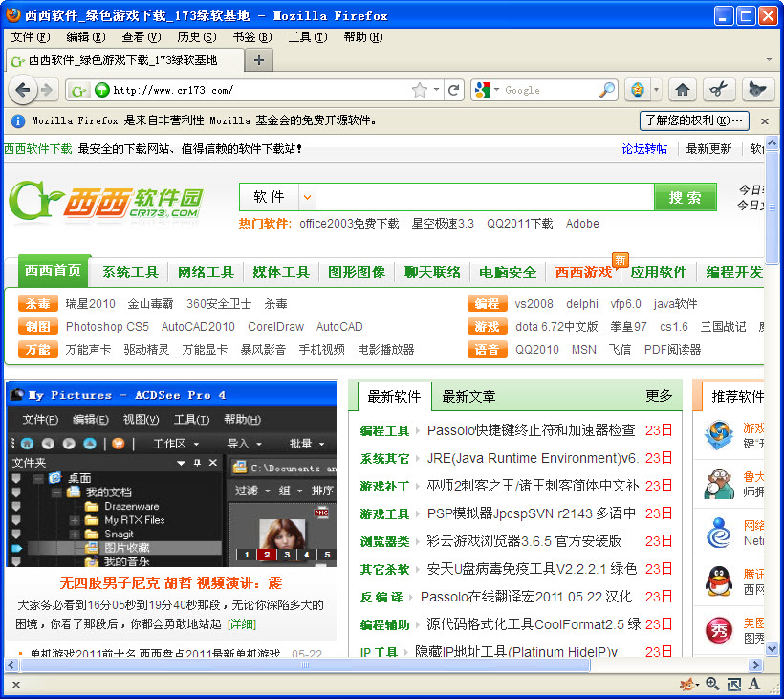Close the Mozilla Firefox notification bar
The height and width of the screenshot is (699, 784).
764,121
